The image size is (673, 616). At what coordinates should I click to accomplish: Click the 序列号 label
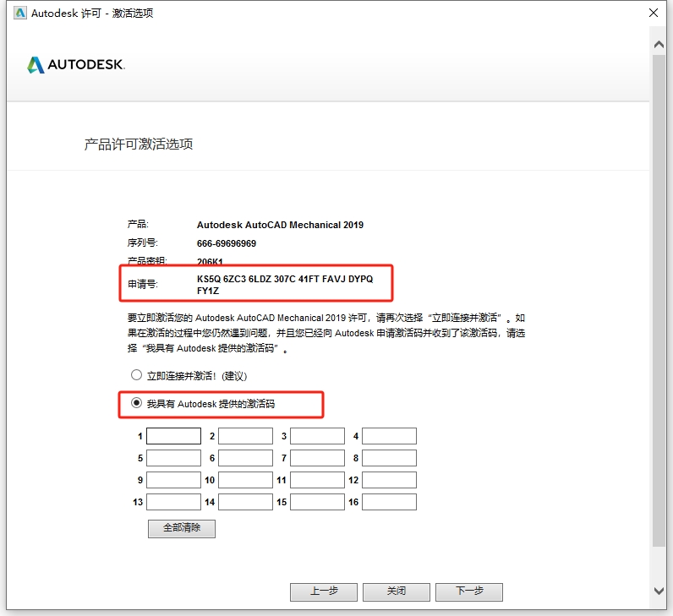143,243
